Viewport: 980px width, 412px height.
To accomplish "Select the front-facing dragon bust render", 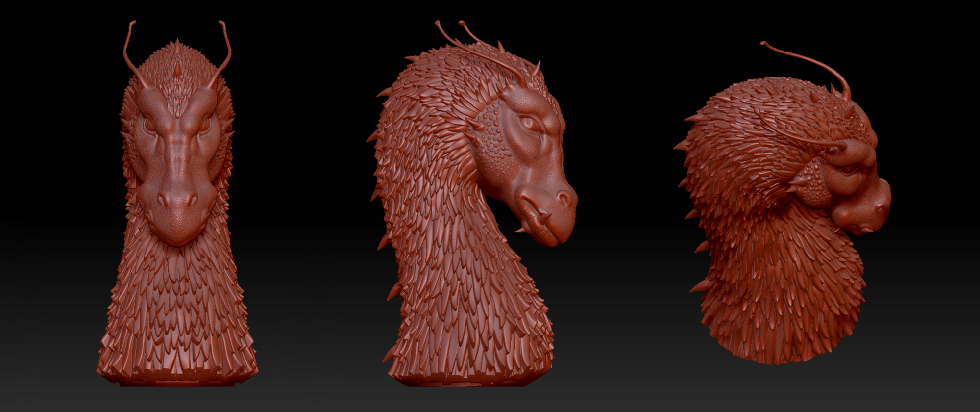I will (x=177, y=204).
